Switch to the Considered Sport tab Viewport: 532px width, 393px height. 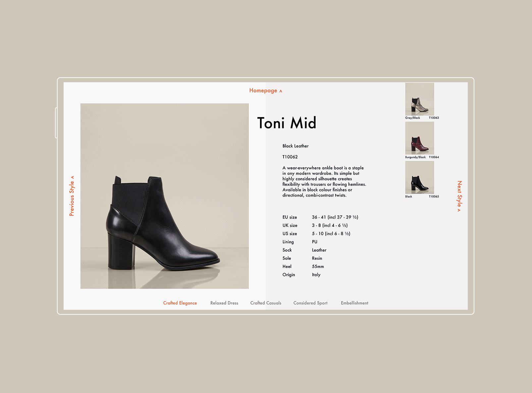[310, 303]
